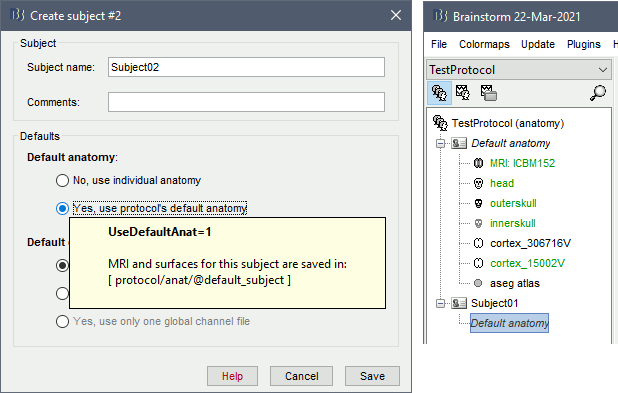Select the 'innerskull' tree row text

pos(513,224)
